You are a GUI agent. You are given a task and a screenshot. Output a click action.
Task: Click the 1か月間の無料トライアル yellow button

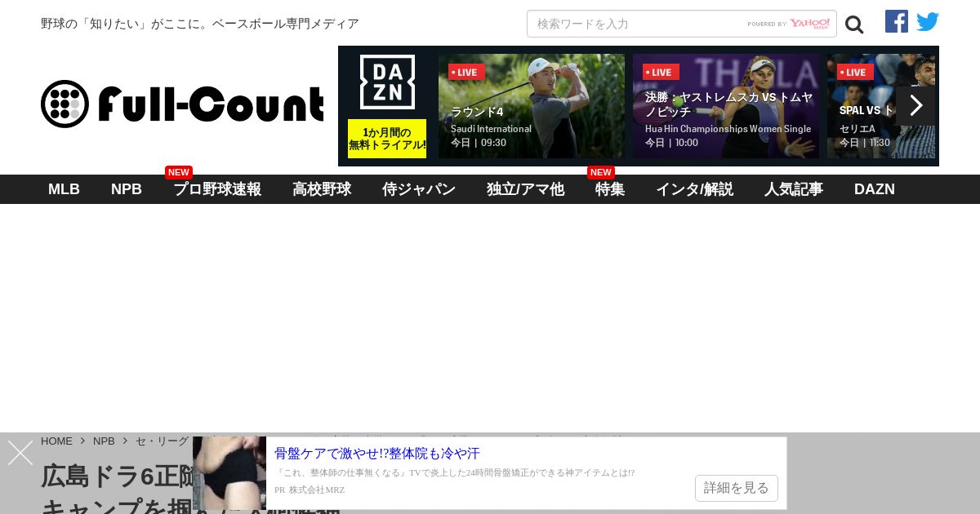point(387,139)
